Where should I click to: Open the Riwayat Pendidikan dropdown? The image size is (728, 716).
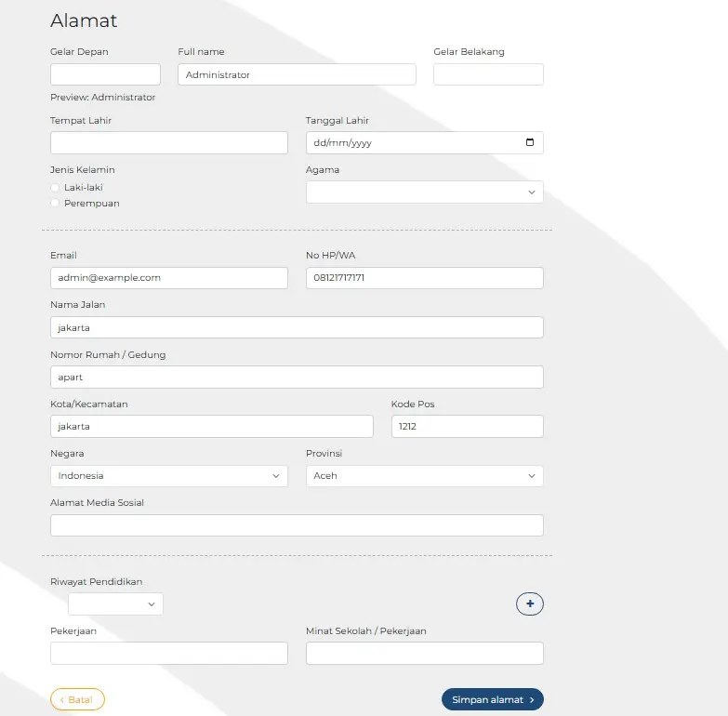(x=115, y=604)
